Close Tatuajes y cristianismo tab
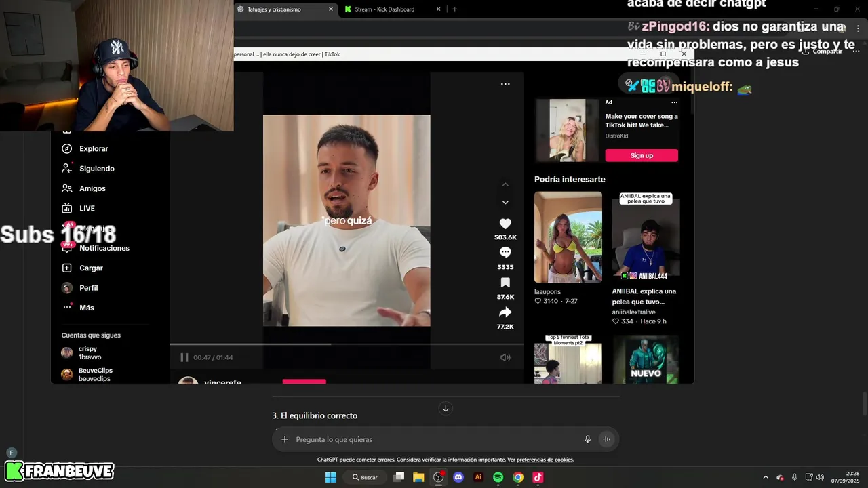Viewport: 868px width, 488px height. [x=331, y=9]
